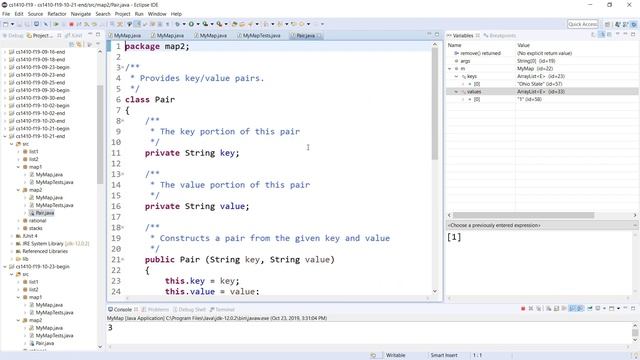Toggle Show Logical Structure in Variables view
Viewport: 640px width, 360px height.
click(602, 35)
